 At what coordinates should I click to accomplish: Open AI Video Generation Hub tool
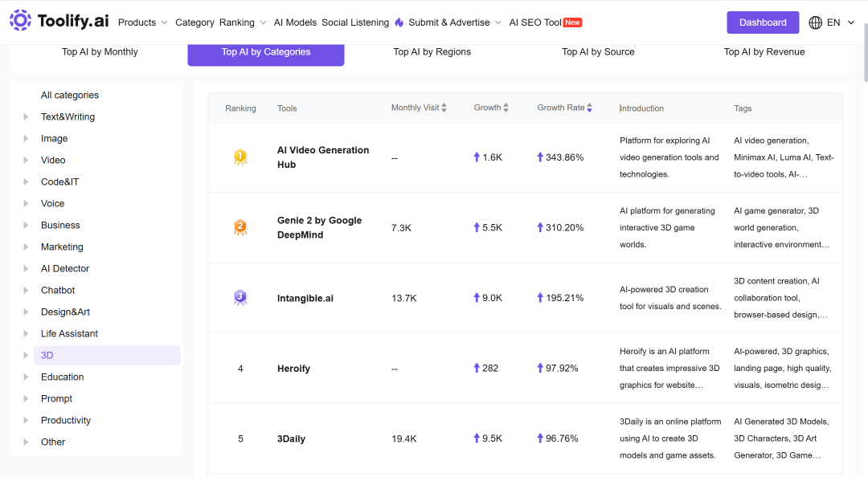[x=323, y=157]
